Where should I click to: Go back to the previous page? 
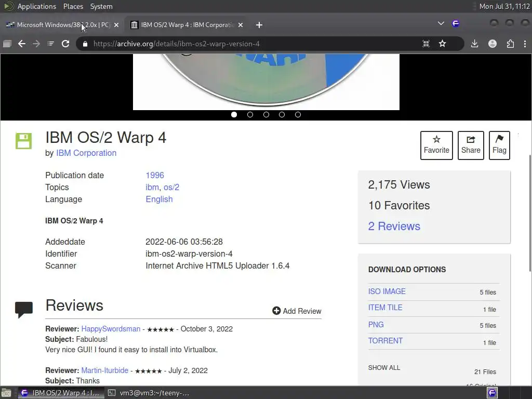click(22, 44)
